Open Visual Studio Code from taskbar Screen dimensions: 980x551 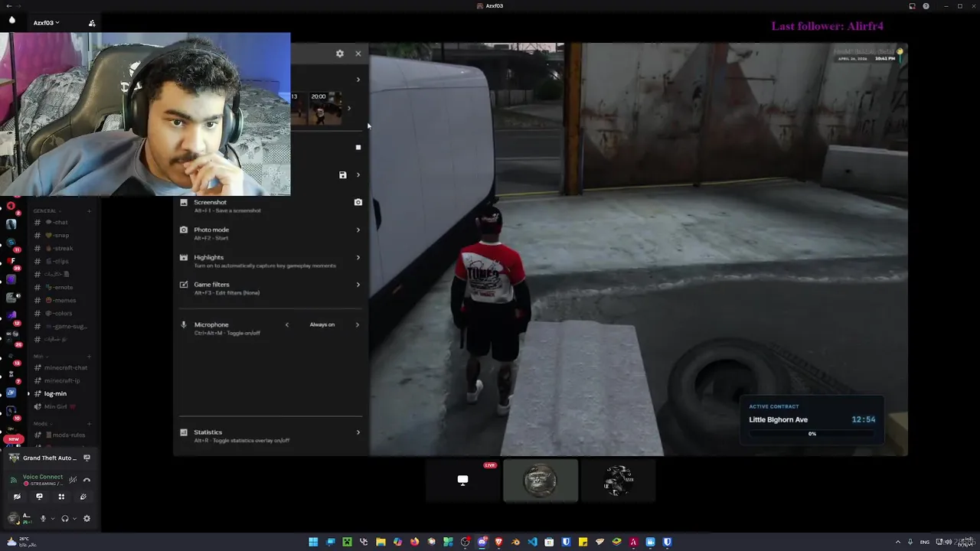coord(532,542)
